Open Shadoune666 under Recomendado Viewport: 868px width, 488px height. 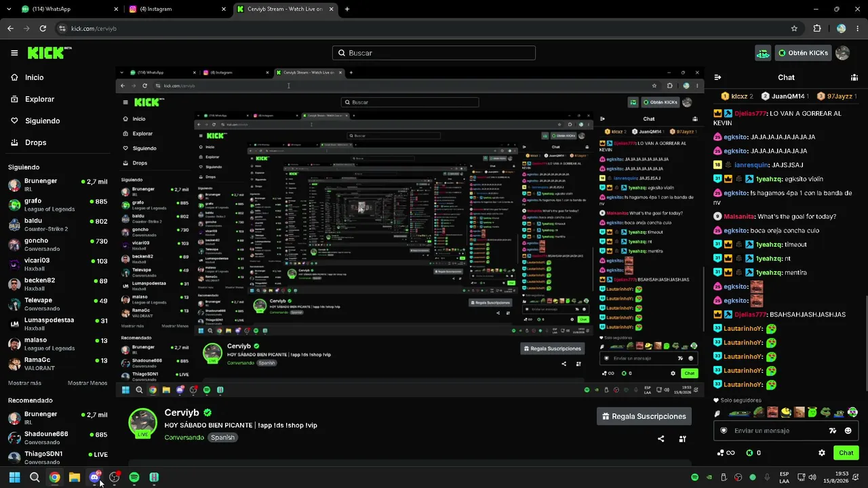coord(58,438)
